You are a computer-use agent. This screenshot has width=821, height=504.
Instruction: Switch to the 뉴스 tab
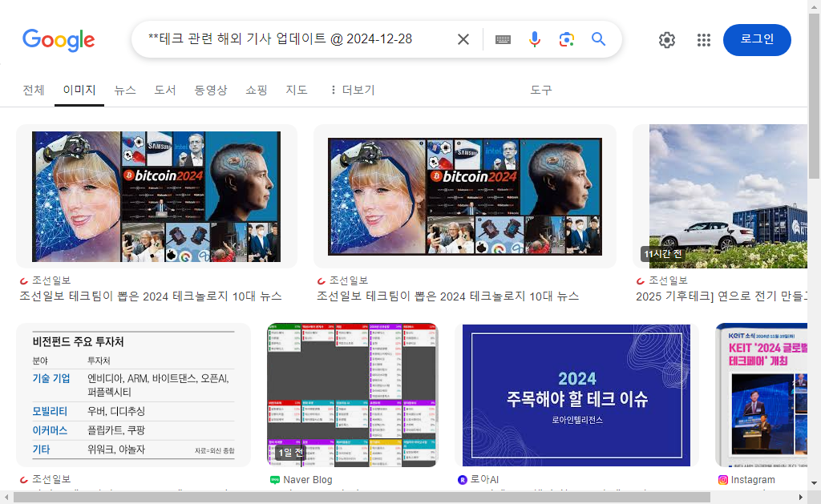tap(125, 90)
